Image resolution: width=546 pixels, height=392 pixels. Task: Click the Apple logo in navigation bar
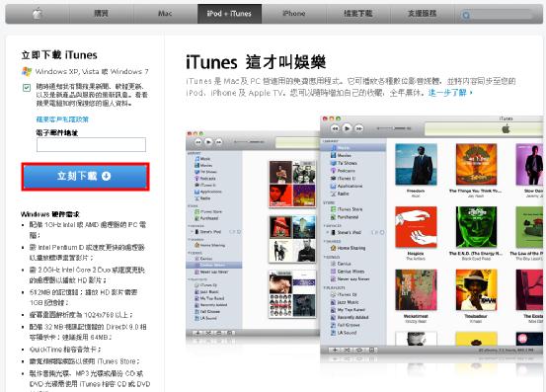tap(38, 14)
